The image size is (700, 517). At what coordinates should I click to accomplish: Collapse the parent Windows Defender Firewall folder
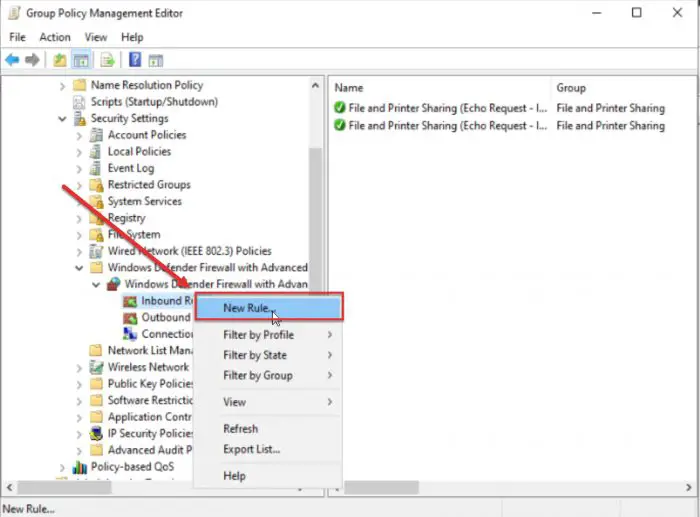[79, 268]
